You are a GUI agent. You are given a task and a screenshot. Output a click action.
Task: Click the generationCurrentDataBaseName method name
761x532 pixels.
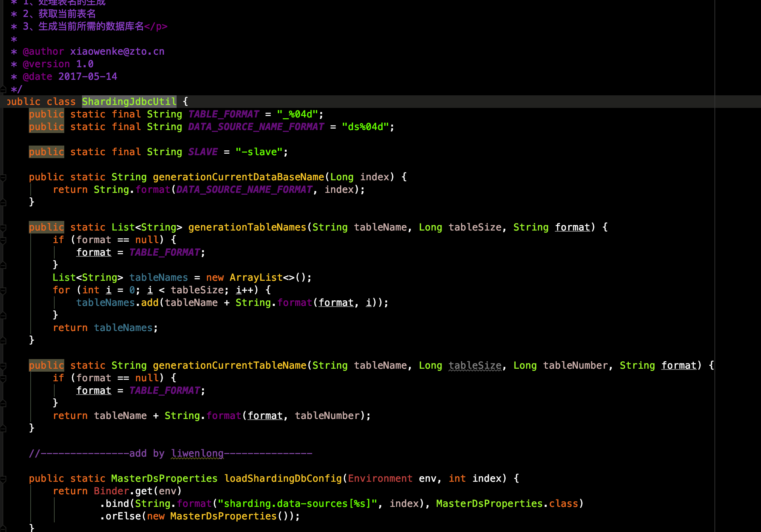(x=238, y=177)
